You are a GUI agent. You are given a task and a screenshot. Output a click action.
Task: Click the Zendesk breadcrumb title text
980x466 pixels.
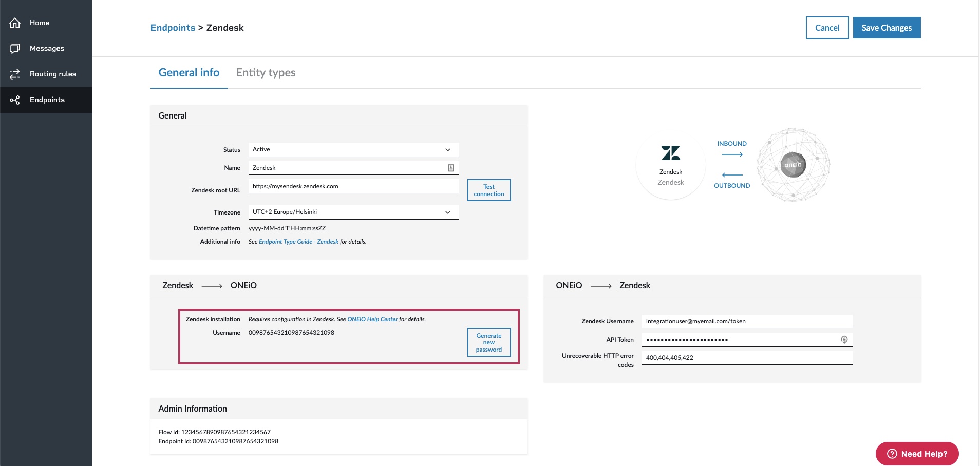225,28
